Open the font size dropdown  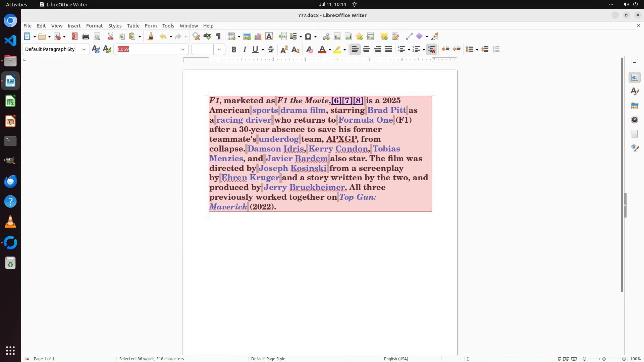pos(219,49)
